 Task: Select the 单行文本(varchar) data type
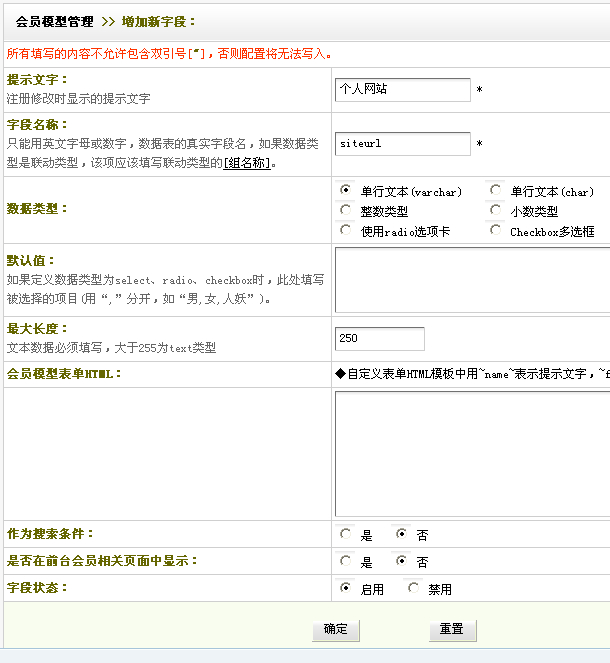(x=346, y=190)
